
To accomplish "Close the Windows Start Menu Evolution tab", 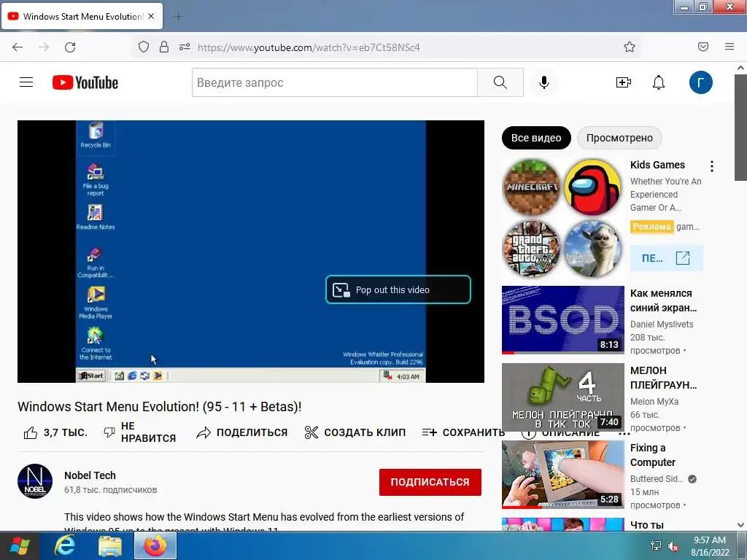I will 151,16.
